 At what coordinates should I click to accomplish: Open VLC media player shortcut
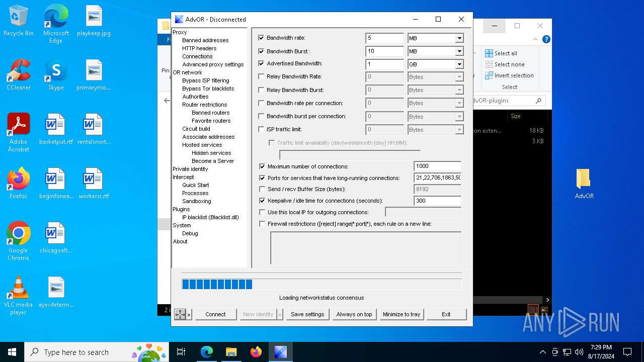click(19, 296)
